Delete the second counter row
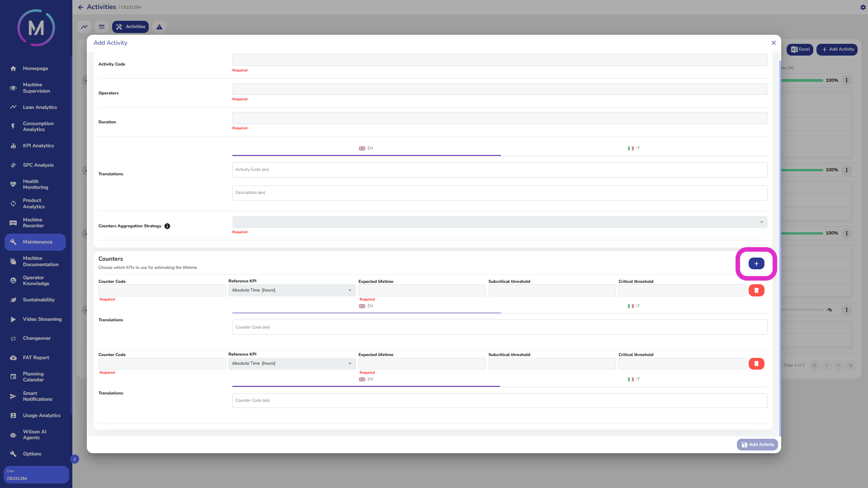This screenshot has width=868, height=488. (756, 363)
